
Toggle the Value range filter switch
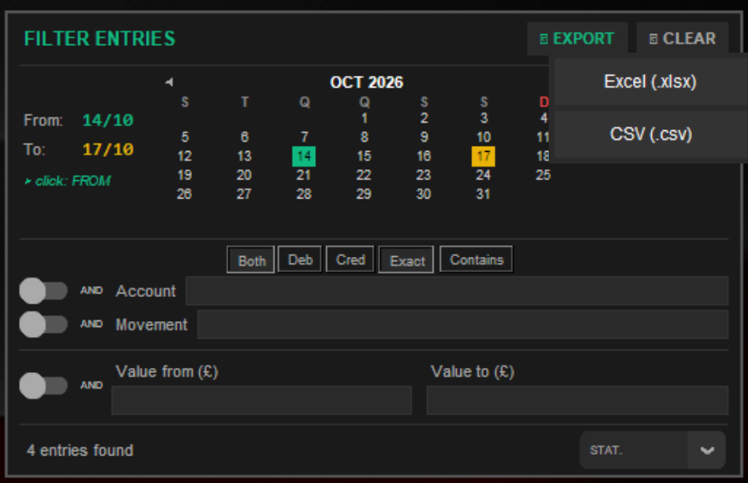click(43, 385)
